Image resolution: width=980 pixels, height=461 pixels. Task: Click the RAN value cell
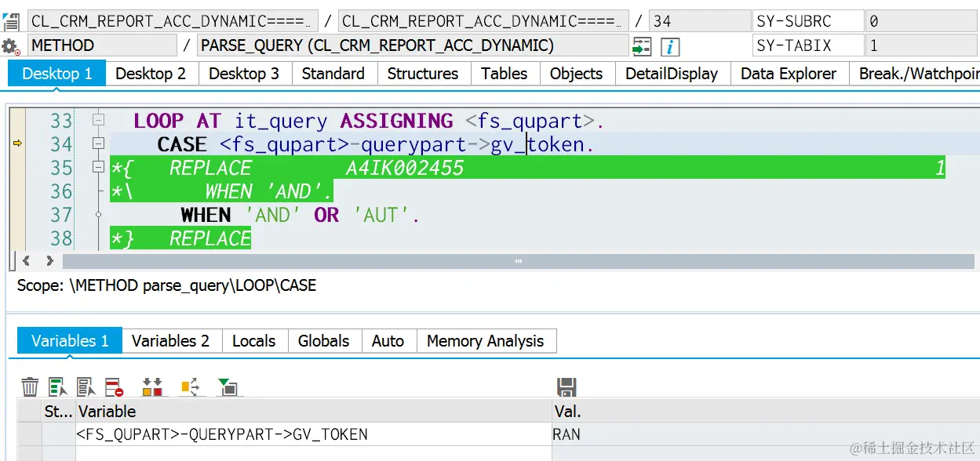click(x=766, y=434)
